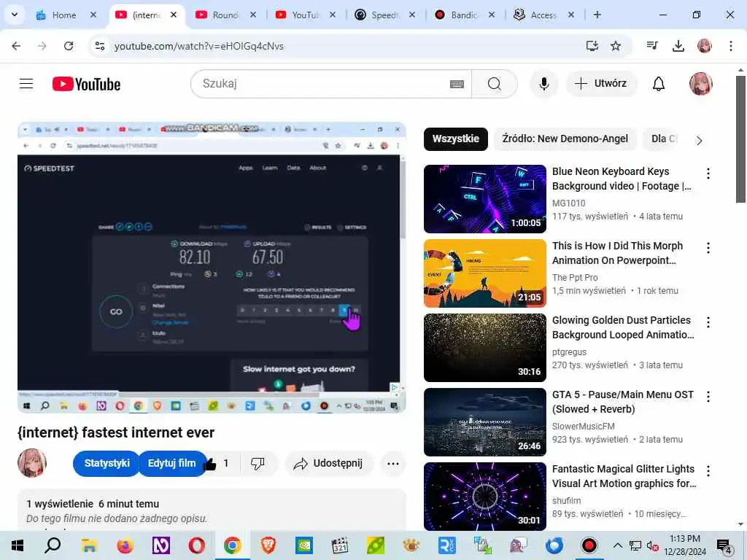Open Chrome profile avatar in toolbar
This screenshot has height=560, width=747.
(x=704, y=46)
